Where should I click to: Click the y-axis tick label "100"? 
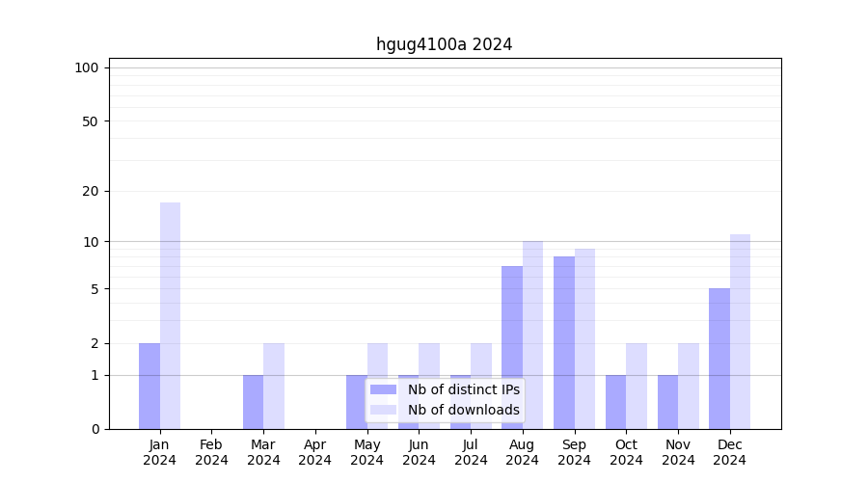(x=87, y=67)
